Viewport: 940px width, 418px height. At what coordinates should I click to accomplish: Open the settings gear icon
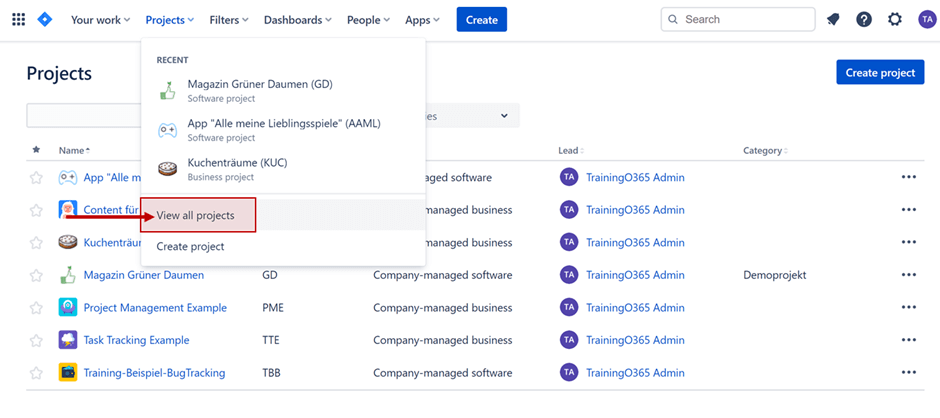pos(895,20)
